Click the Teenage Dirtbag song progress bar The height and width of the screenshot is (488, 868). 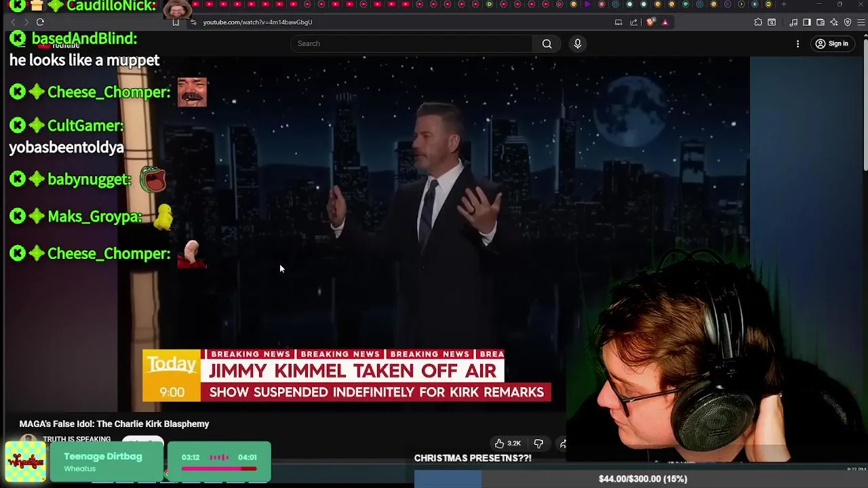(219, 468)
